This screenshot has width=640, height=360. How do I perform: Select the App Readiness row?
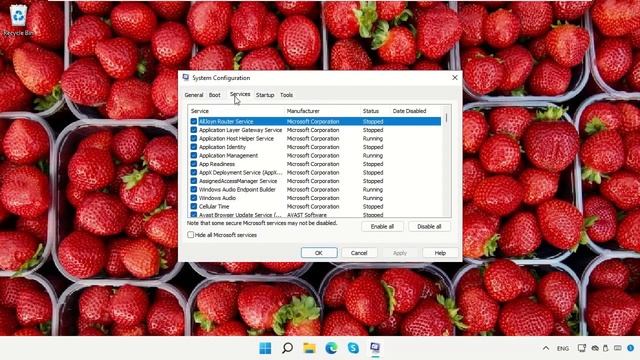(x=315, y=164)
